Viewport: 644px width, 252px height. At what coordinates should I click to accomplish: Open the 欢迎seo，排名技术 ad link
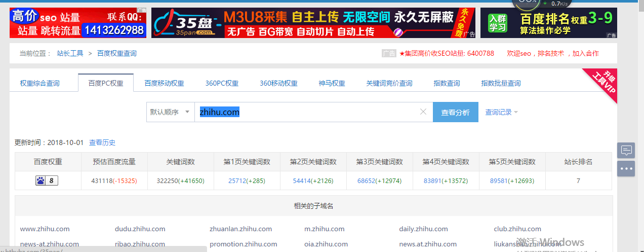click(553, 53)
